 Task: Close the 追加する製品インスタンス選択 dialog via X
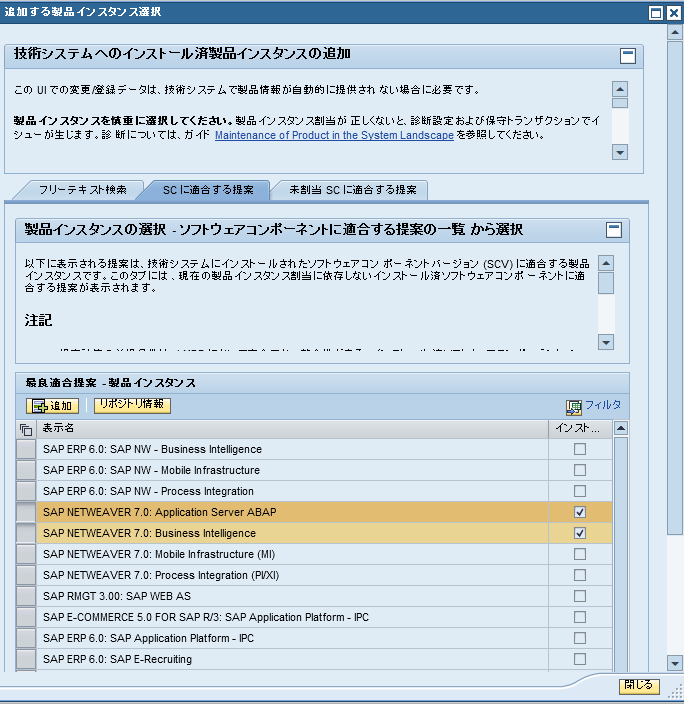(674, 13)
